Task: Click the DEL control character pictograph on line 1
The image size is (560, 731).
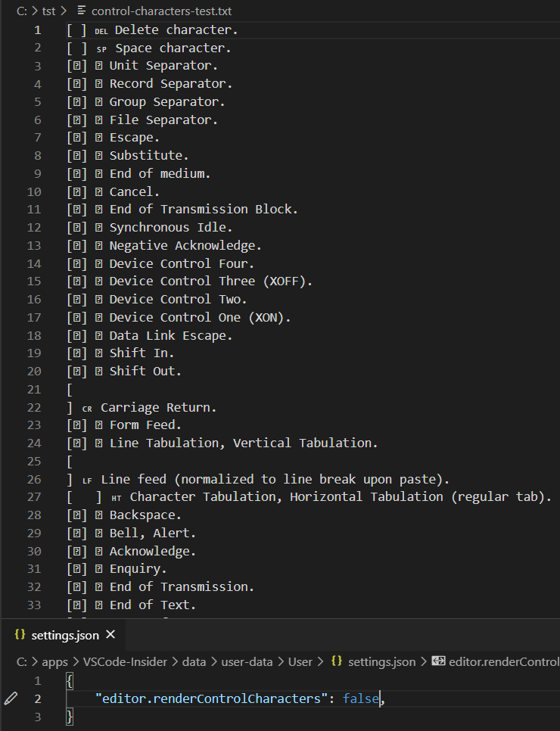Action: point(101,31)
